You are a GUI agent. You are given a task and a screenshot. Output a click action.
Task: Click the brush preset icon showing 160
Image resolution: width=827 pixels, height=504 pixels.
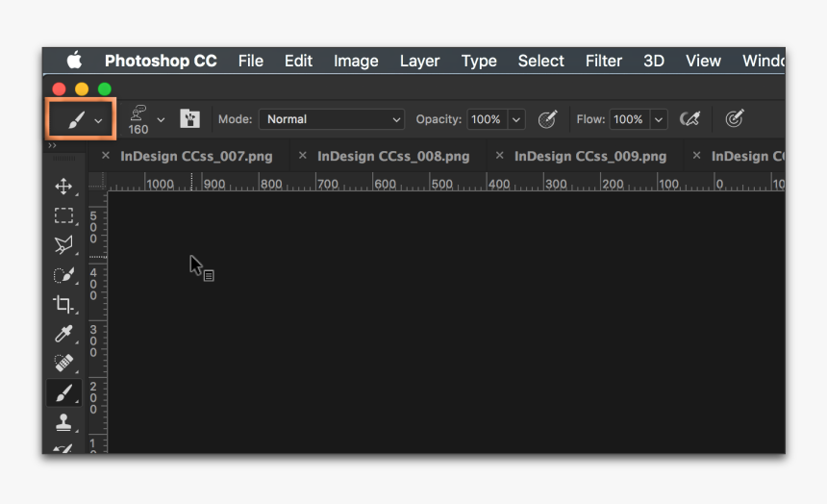tap(138, 120)
